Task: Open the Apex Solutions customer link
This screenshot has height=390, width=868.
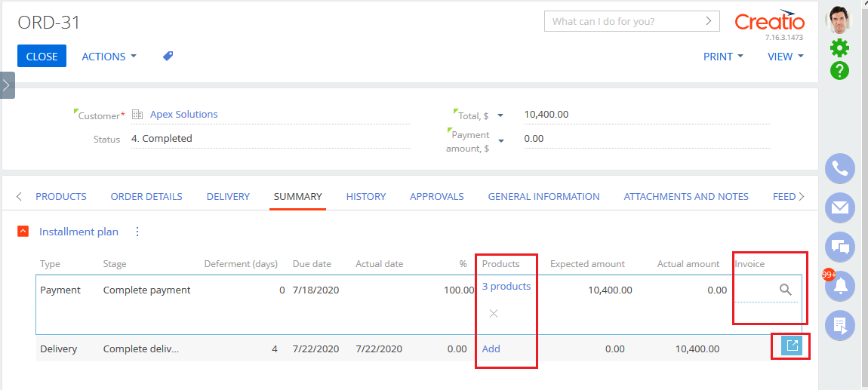Action: pyautogui.click(x=183, y=115)
